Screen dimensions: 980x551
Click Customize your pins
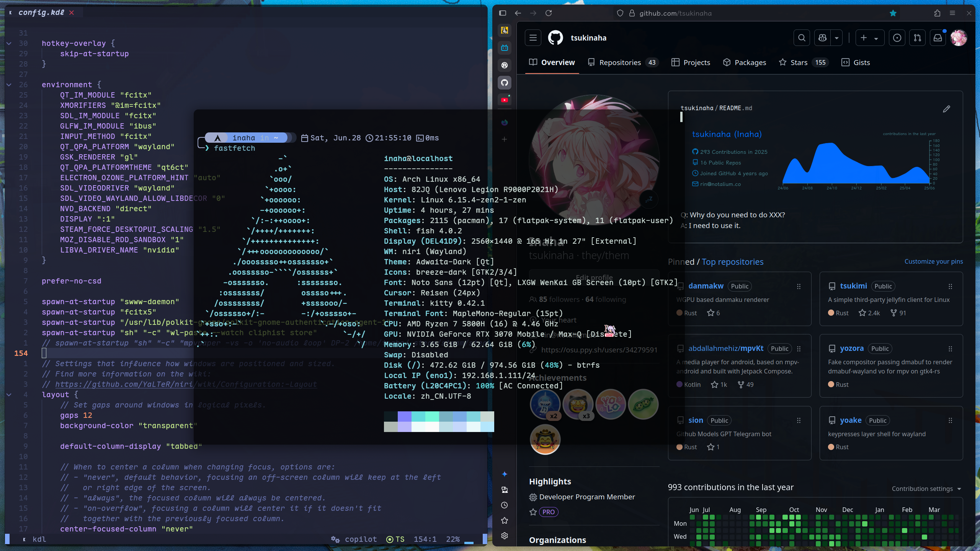(x=933, y=261)
